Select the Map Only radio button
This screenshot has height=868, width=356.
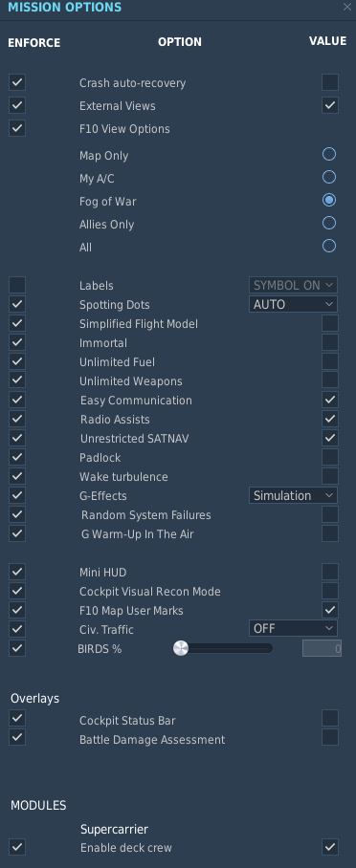[329, 154]
